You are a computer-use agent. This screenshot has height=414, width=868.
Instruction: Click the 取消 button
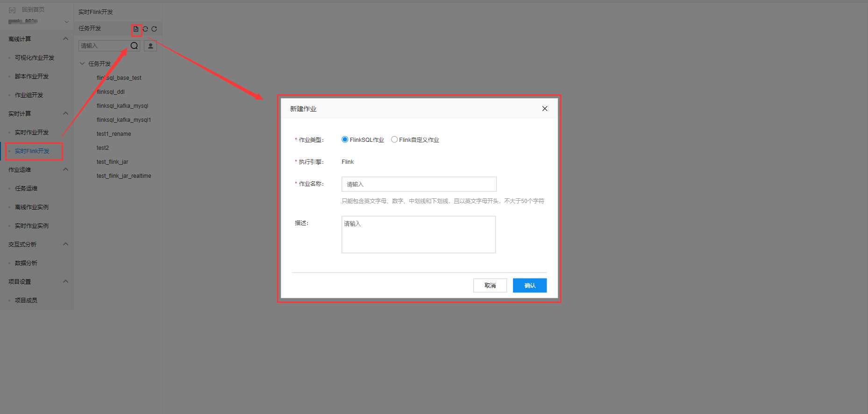pyautogui.click(x=490, y=286)
